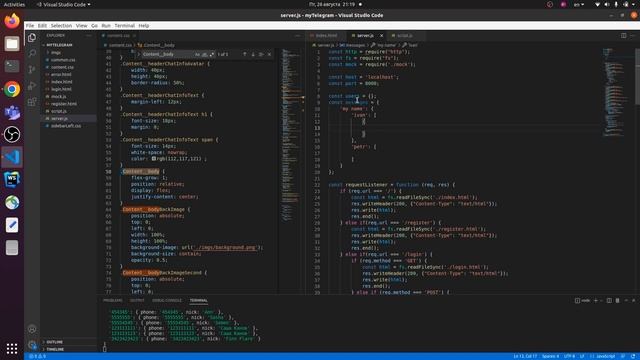
Task: Click the JavaScript language mode in status bar
Action: pos(605,356)
